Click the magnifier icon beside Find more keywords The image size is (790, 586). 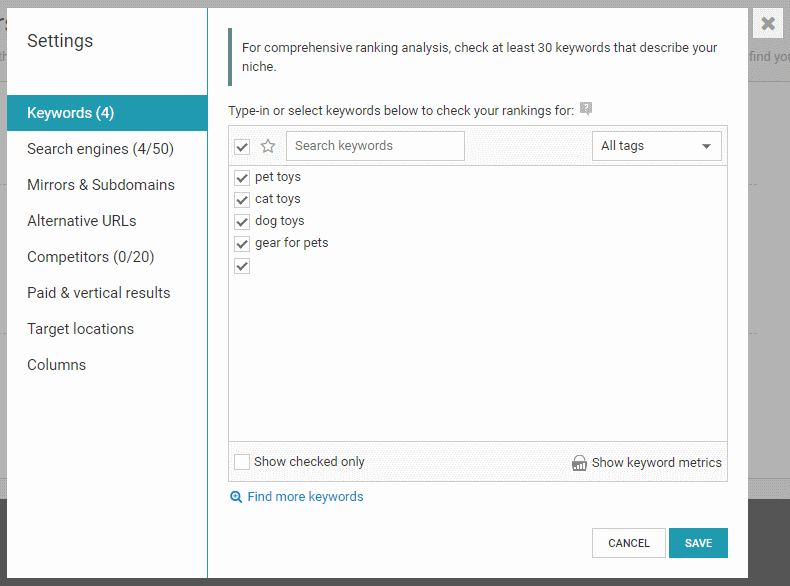tap(236, 497)
